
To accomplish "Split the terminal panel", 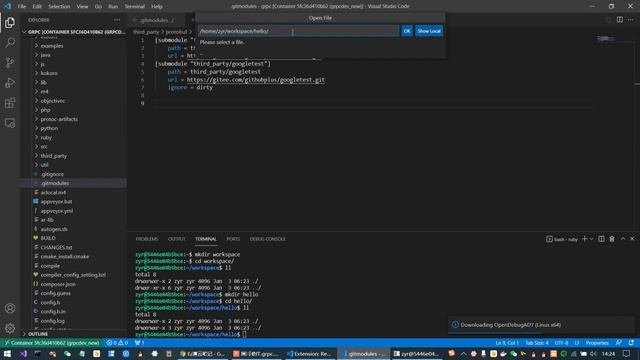I will tap(601, 239).
